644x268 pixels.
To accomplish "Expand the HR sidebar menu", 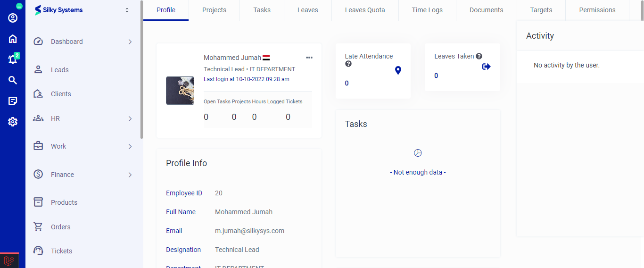I will pyautogui.click(x=130, y=119).
